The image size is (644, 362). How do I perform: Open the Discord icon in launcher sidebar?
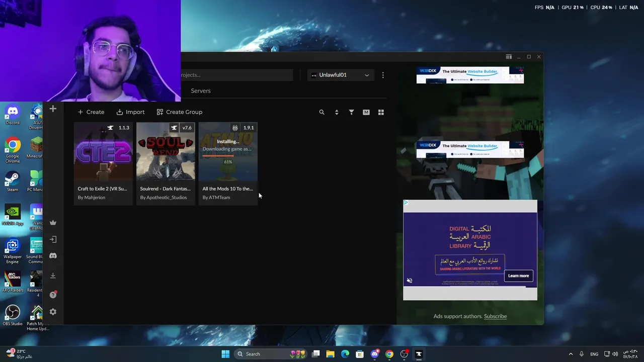click(x=53, y=256)
